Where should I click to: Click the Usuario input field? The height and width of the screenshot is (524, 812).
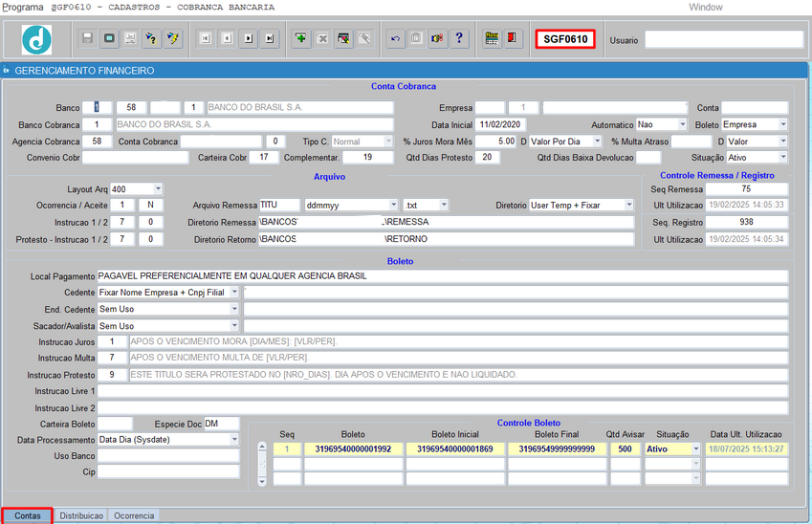[x=724, y=40]
